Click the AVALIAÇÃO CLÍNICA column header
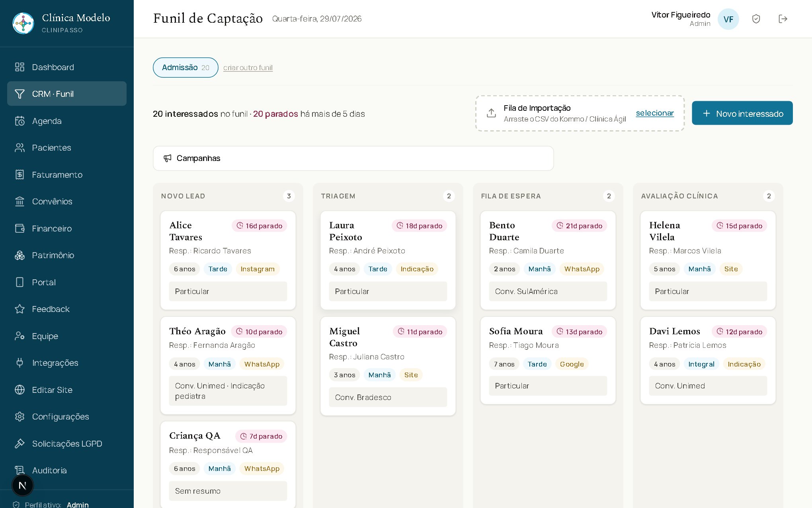 (679, 196)
